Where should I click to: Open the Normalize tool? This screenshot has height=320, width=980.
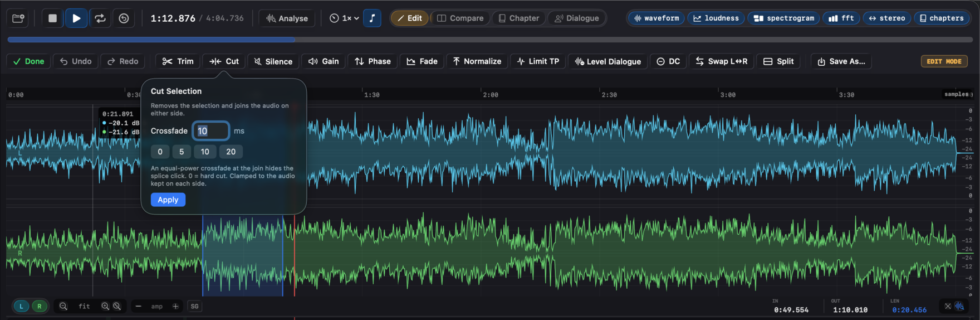coord(477,61)
